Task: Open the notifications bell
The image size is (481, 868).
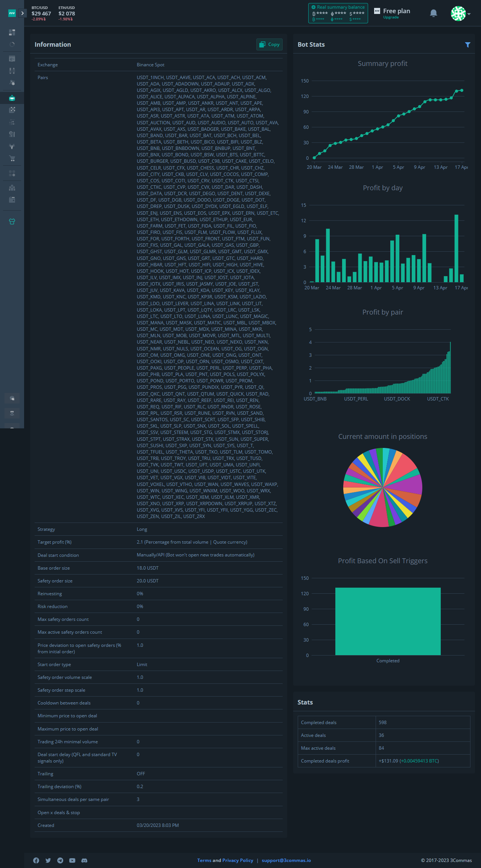Action: point(434,13)
